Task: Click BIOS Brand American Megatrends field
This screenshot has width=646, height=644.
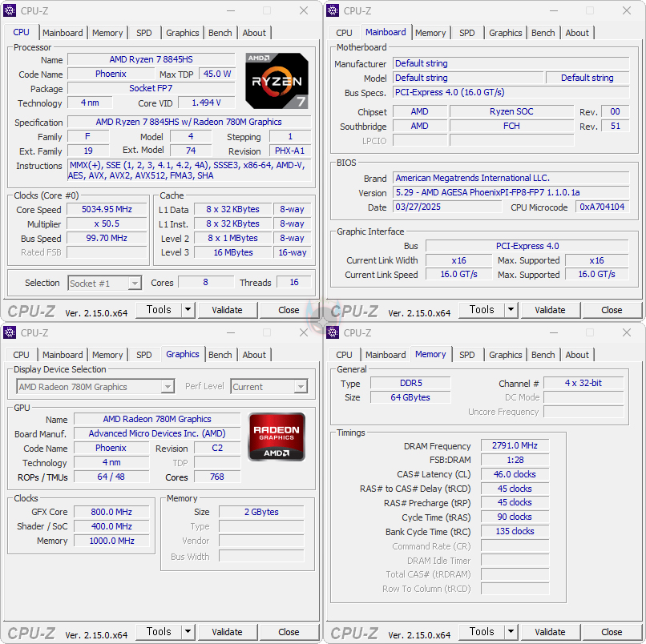Action: (511, 178)
